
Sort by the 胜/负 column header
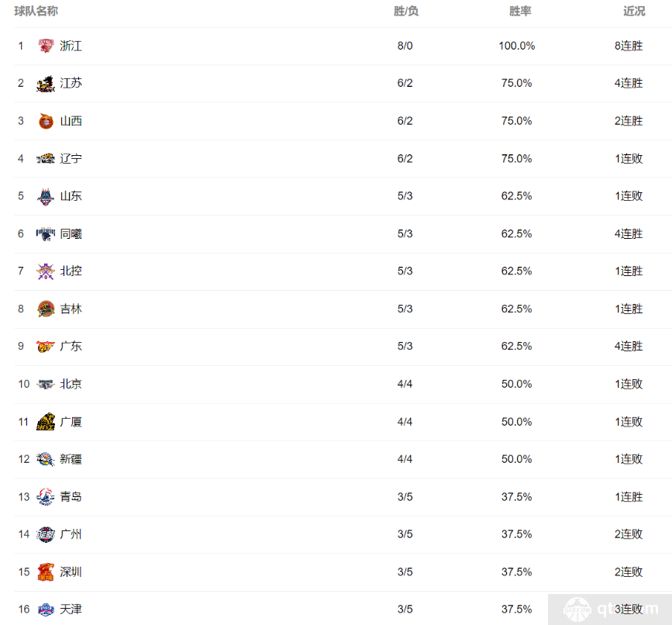pos(406,11)
